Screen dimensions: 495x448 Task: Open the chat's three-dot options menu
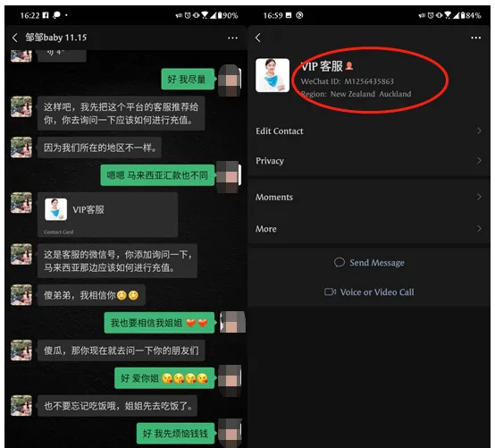232,38
